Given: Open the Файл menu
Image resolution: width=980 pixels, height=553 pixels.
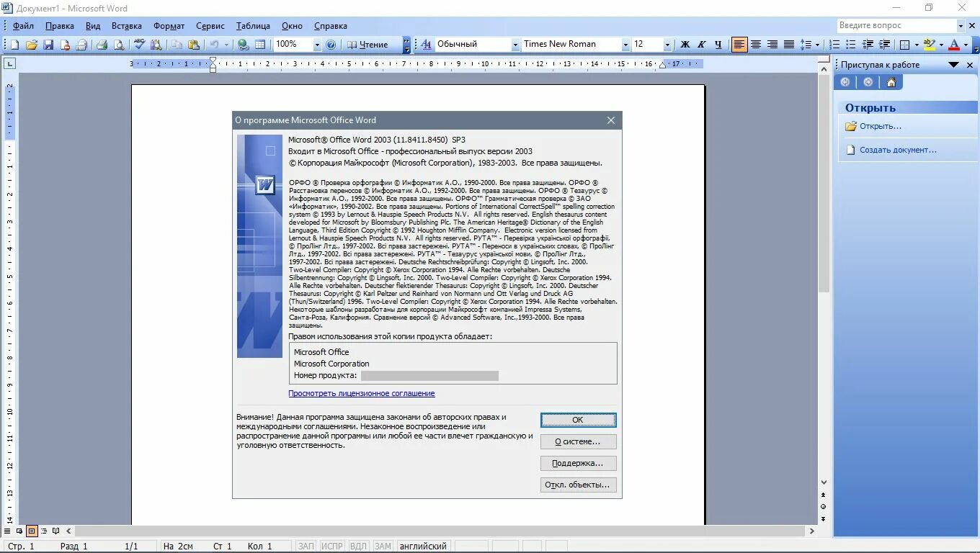Looking at the screenshot, I should [23, 26].
